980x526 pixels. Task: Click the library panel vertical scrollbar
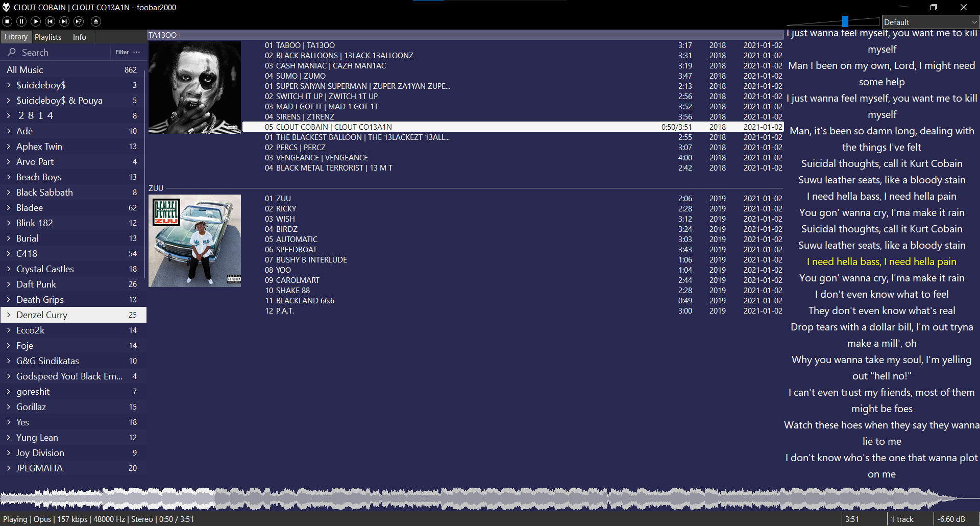[145, 174]
